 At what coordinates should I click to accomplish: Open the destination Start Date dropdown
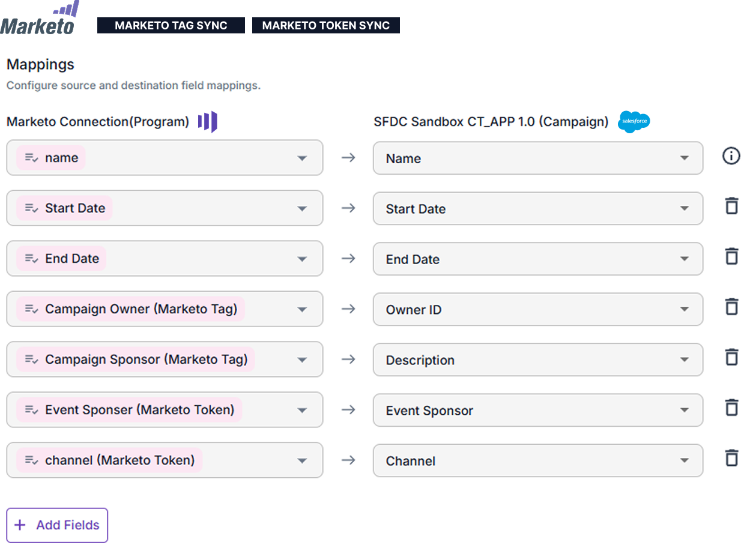pyautogui.click(x=538, y=208)
